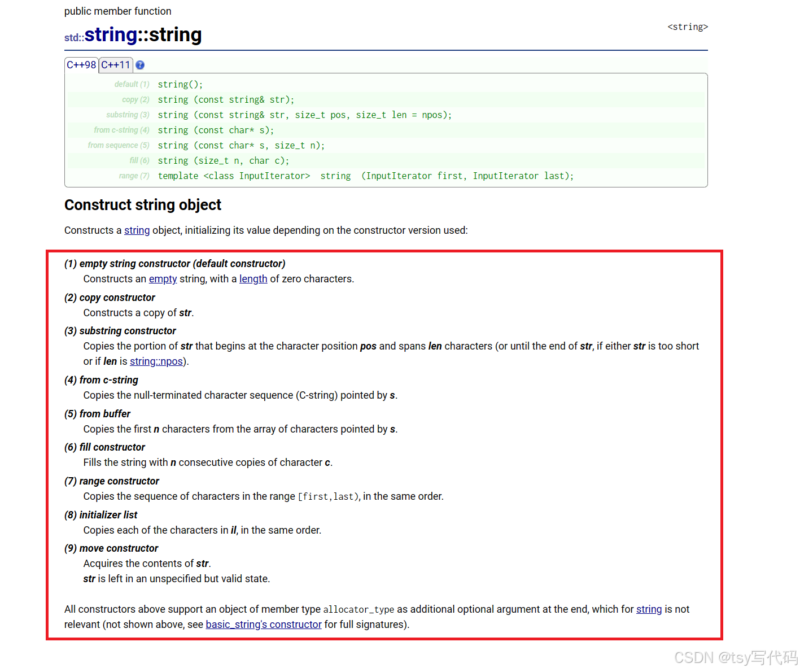
Task: Select the 'from sequence (5)' label
Action: 119,145
